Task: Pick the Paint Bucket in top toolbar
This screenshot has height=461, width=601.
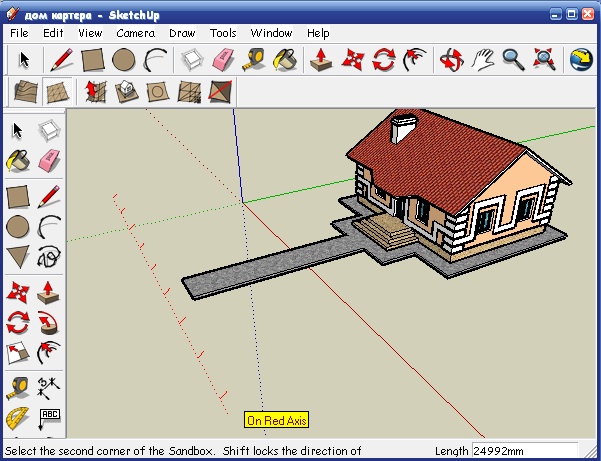Action: 285,60
